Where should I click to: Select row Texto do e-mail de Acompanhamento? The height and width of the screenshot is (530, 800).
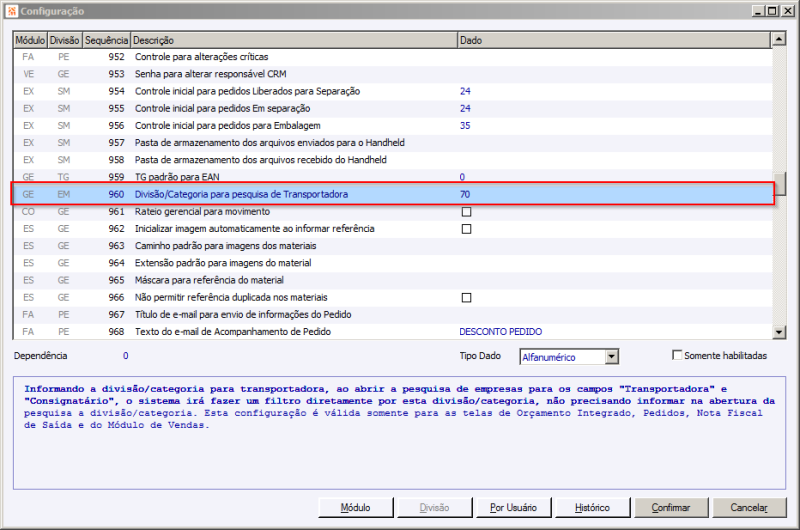392,332
